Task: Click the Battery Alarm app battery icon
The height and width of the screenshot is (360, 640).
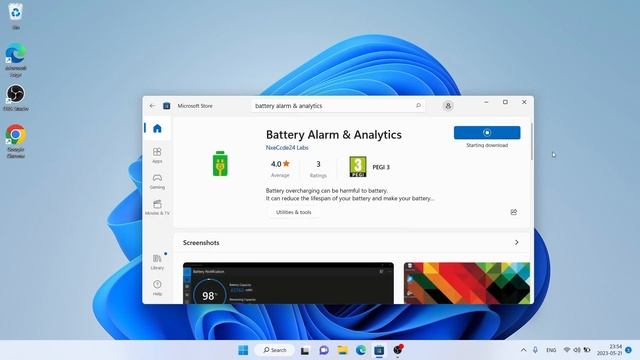Action: [x=220, y=164]
